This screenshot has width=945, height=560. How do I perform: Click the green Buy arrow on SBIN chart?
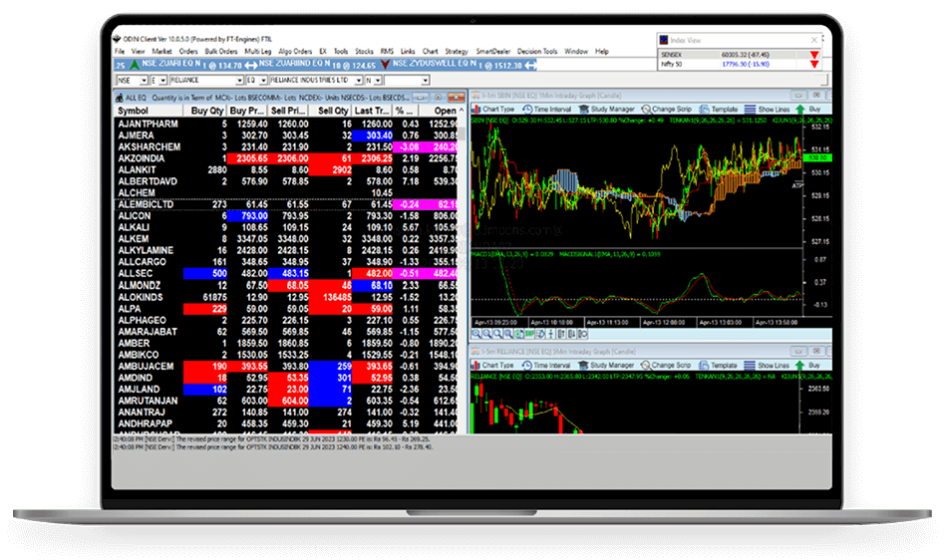point(800,110)
